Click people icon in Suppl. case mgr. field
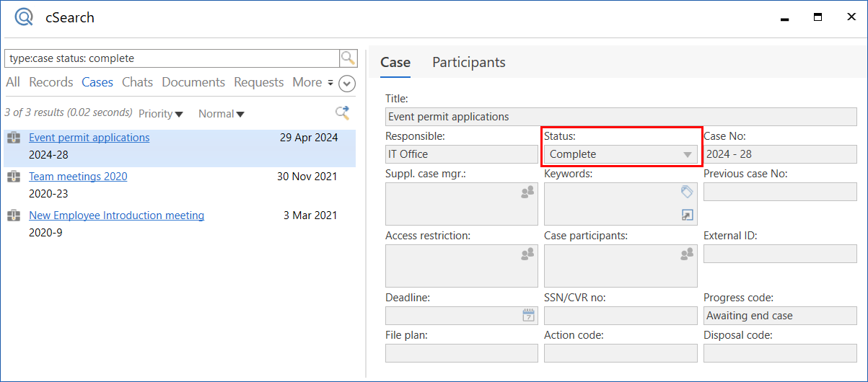 pos(528,192)
